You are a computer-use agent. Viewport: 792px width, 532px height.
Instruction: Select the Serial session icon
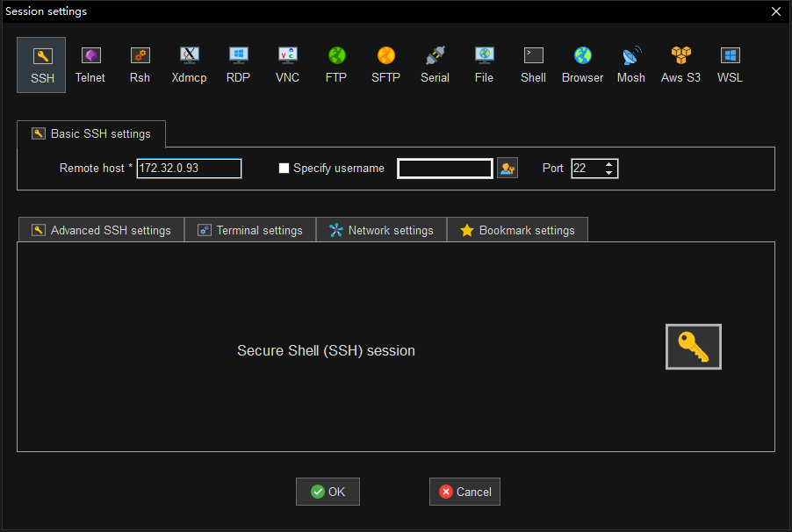(435, 65)
